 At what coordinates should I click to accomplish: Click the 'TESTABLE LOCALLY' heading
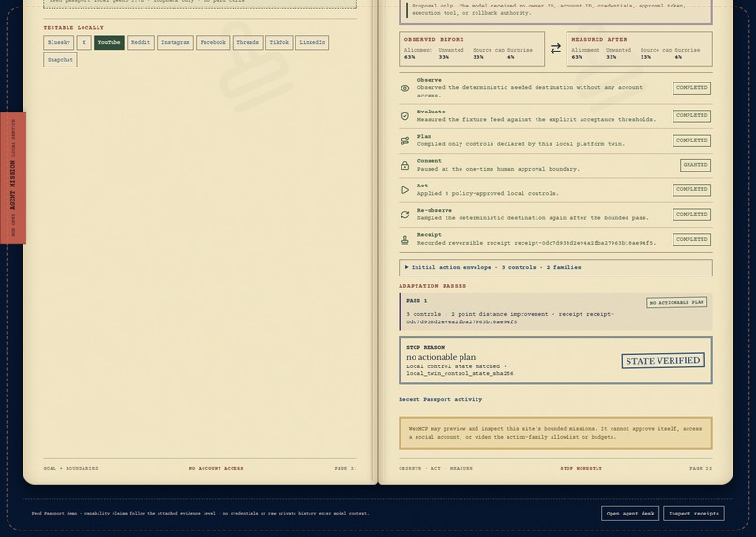[x=73, y=28]
